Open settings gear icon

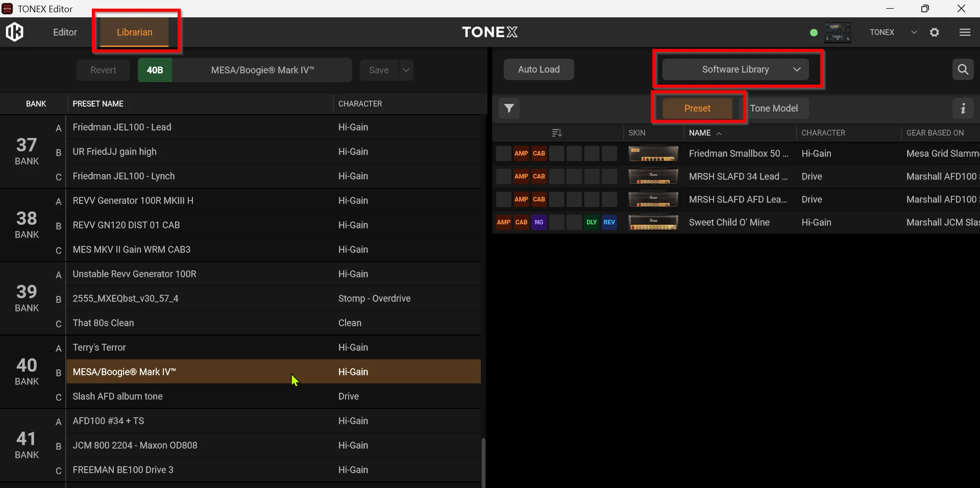pyautogui.click(x=935, y=32)
